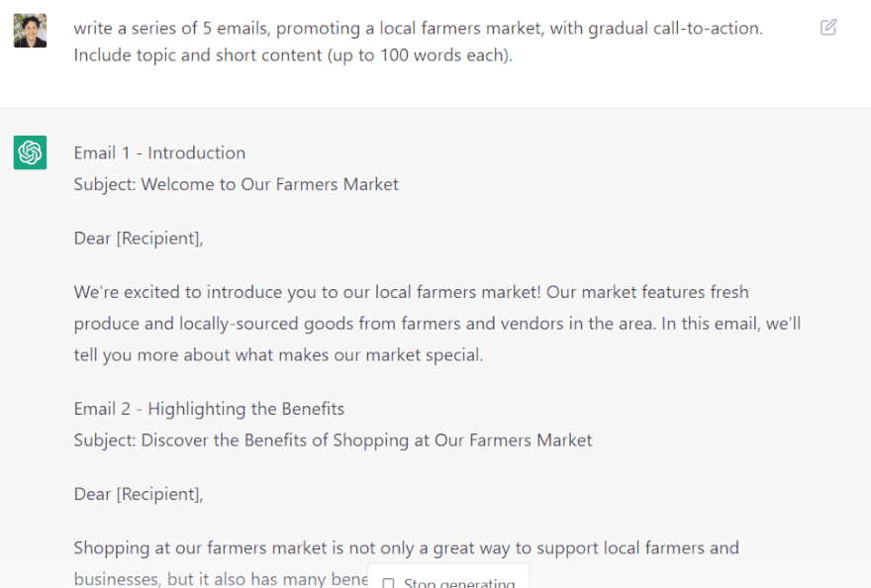Click "write a series of 5 emails" text
The width and height of the screenshot is (871, 588).
173,28
